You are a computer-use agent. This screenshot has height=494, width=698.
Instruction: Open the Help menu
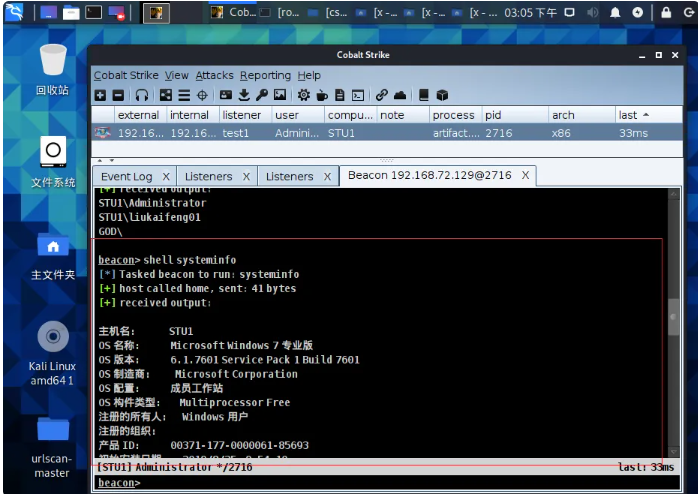point(309,76)
